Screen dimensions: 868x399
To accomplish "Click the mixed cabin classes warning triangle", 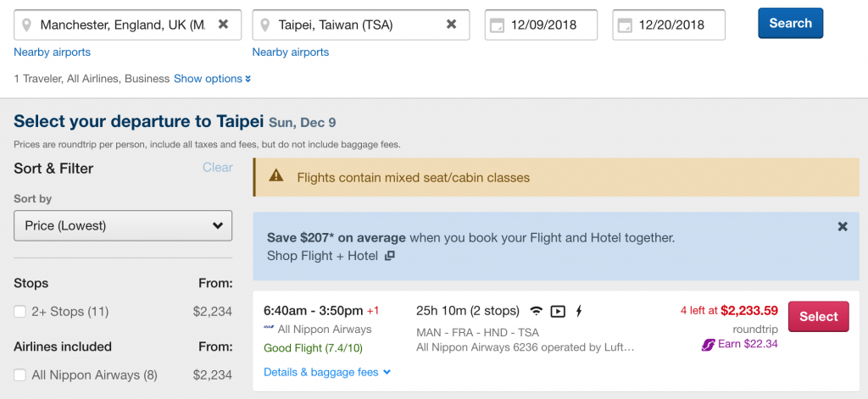I will click(x=275, y=176).
